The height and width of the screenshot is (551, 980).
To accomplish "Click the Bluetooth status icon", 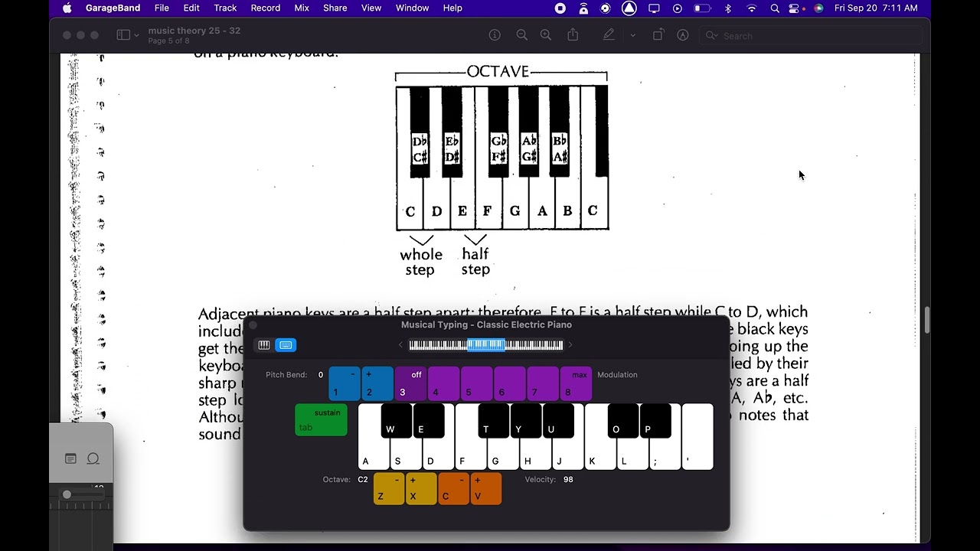I will (728, 8).
